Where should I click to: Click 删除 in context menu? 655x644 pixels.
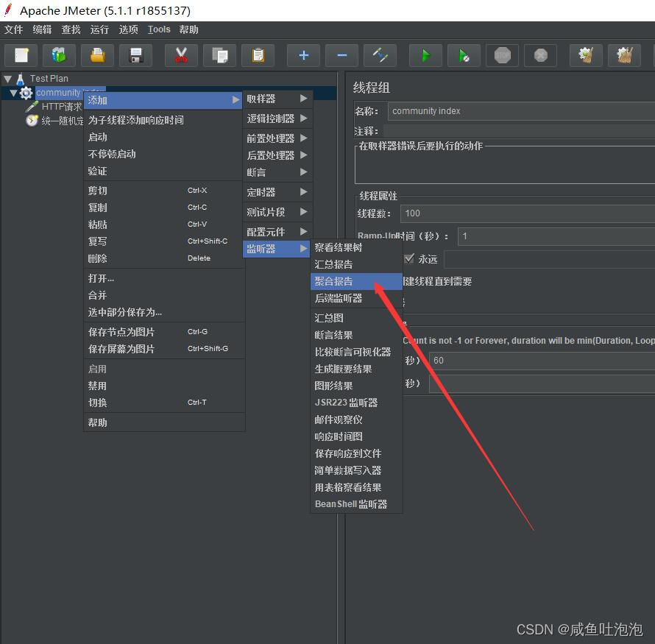coord(163,258)
